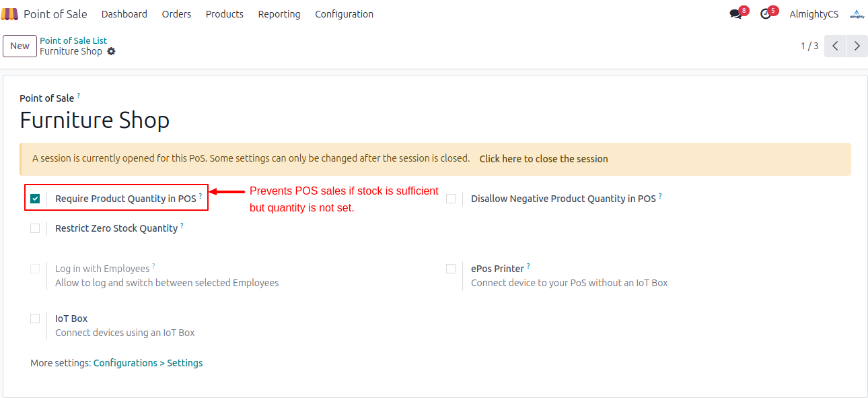Uncheck Require Product Quantity in POS
Viewport: 868px width, 398px height.
point(35,199)
